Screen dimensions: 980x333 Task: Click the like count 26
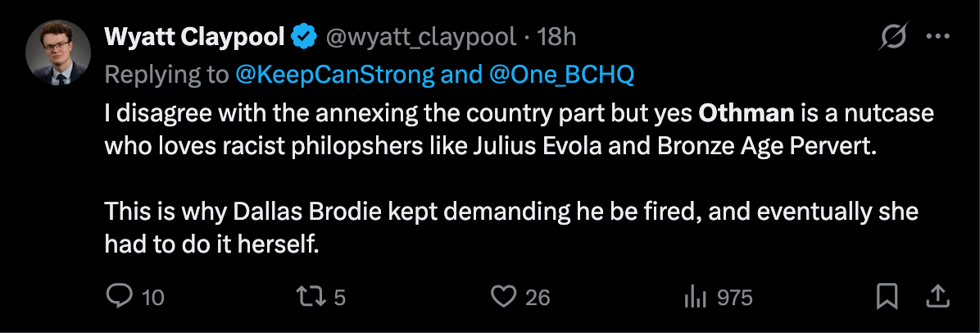pyautogui.click(x=538, y=297)
